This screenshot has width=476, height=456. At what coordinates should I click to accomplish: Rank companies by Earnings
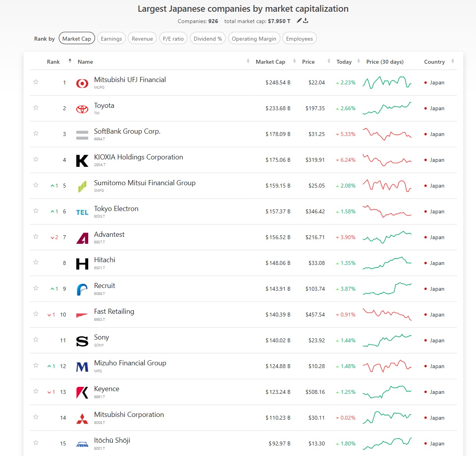click(x=111, y=38)
